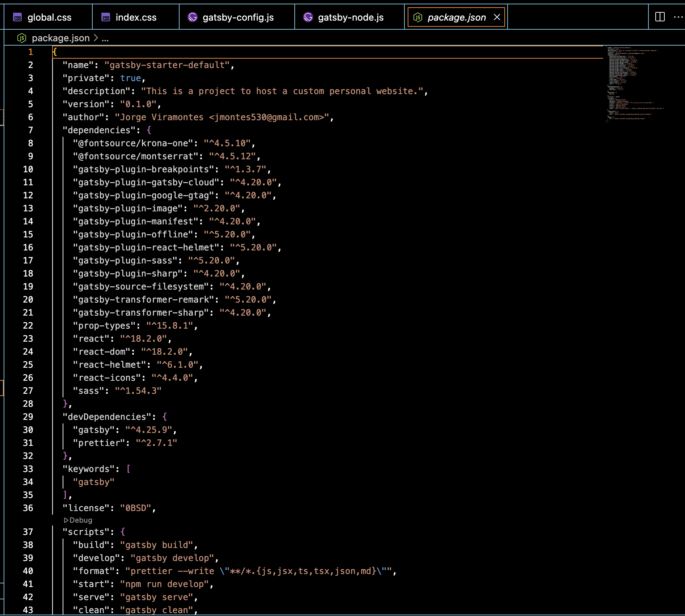The image size is (685, 616).
Task: Click the npm icon in the breadcrumb bar
Action: 22,38
